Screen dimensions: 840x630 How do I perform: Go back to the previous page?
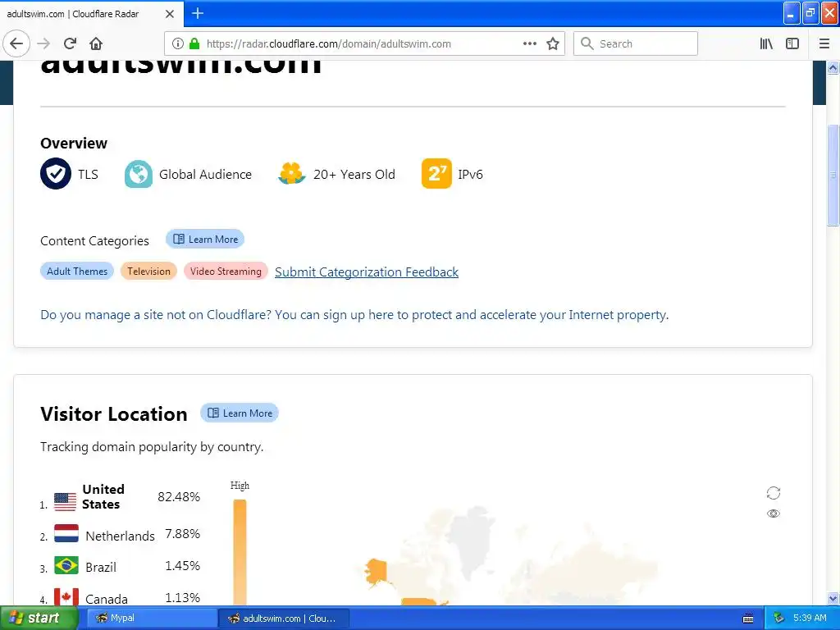click(x=16, y=43)
